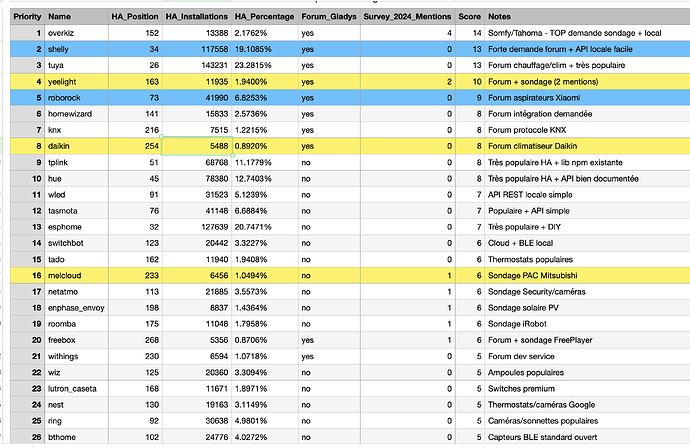This screenshot has width=690, height=448.
Task: Select the Forum_Gladys column header
Action: pyautogui.click(x=328, y=17)
